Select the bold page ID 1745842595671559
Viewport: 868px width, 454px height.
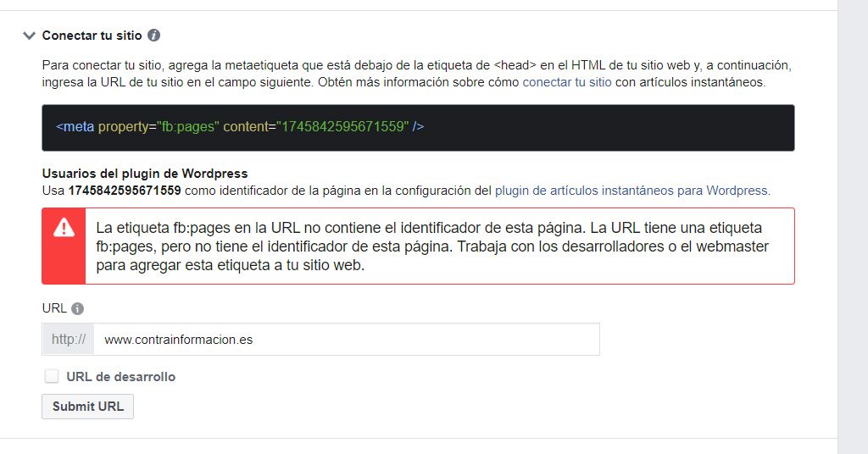pos(125,191)
